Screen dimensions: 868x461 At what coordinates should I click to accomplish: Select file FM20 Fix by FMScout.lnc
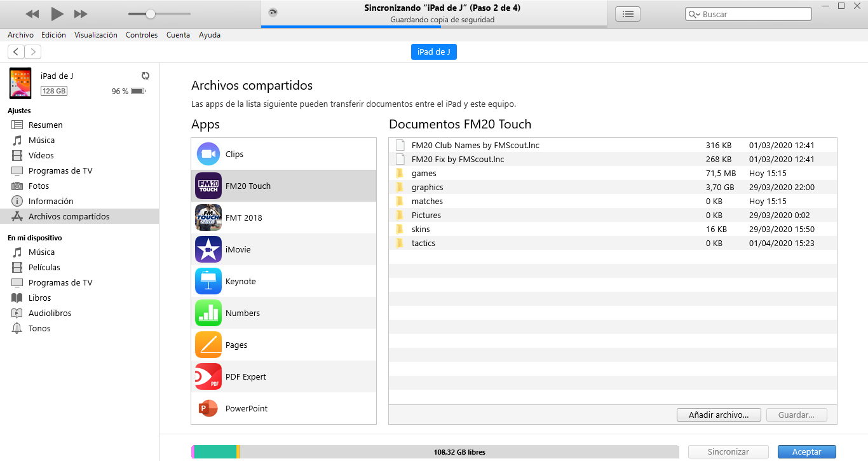point(613,159)
